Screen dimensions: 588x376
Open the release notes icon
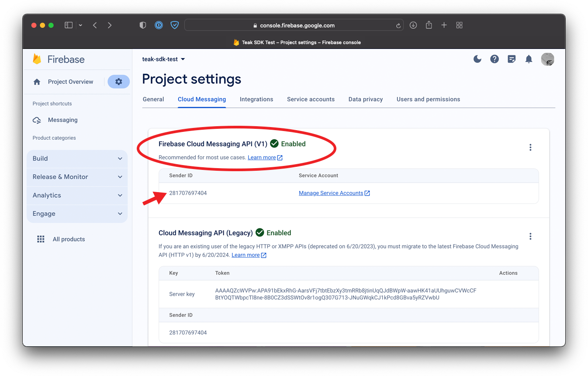(512, 59)
